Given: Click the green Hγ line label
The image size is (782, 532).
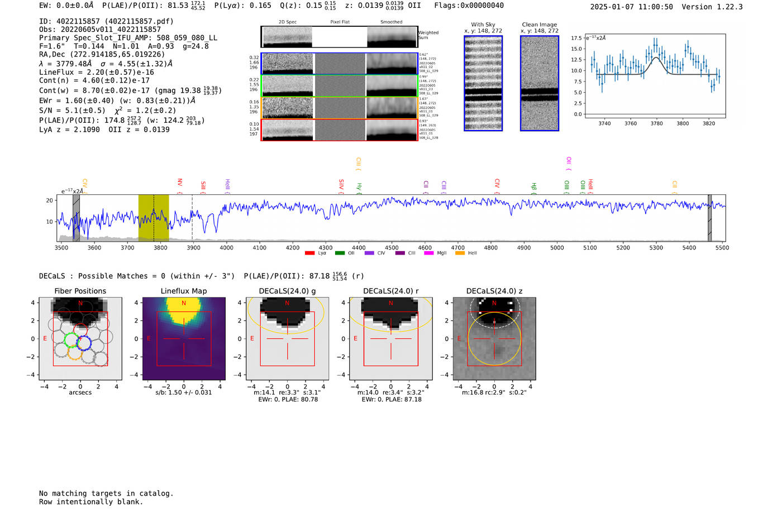Looking at the screenshot, I should pos(359,188).
